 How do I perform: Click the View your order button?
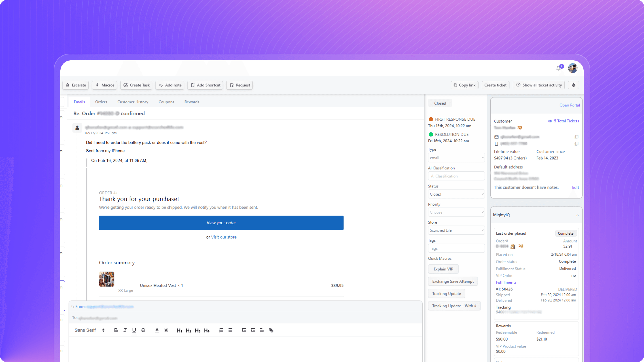pos(221,223)
